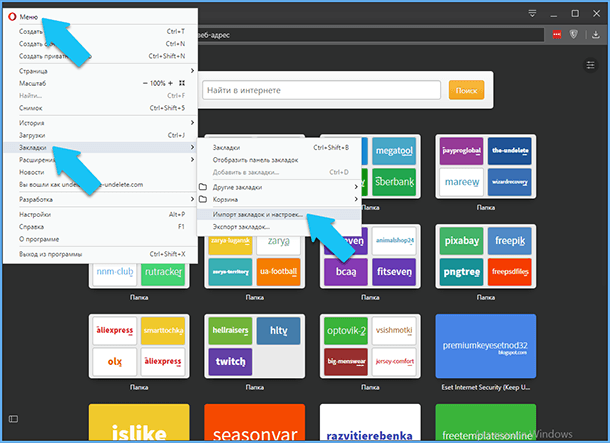
Task: Expand Закладки submenu arrow
Action: coord(192,147)
